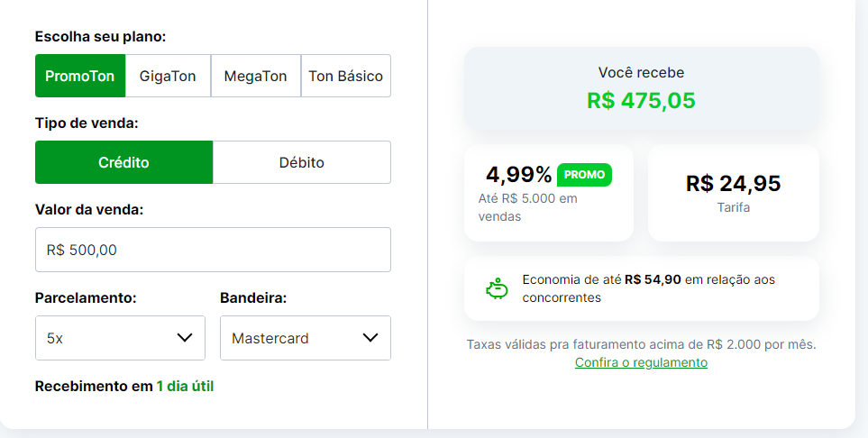The image size is (868, 438).
Task: Switch to the MegaTon plan
Action: [x=256, y=76]
